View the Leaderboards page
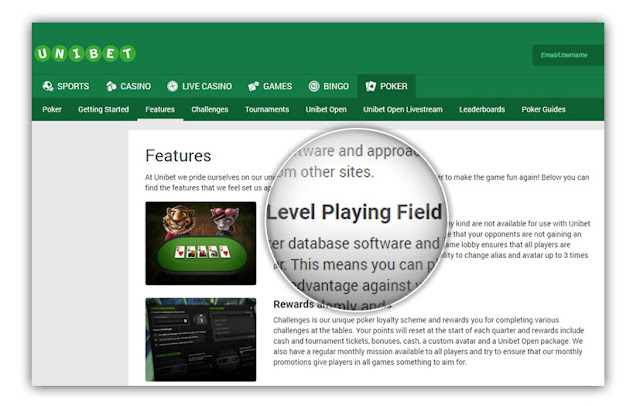Viewport: 640px width, 406px height. point(482,109)
